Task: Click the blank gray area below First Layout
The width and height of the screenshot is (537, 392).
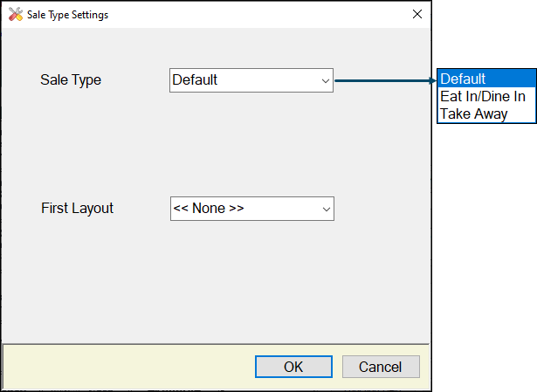Action: coord(216,281)
